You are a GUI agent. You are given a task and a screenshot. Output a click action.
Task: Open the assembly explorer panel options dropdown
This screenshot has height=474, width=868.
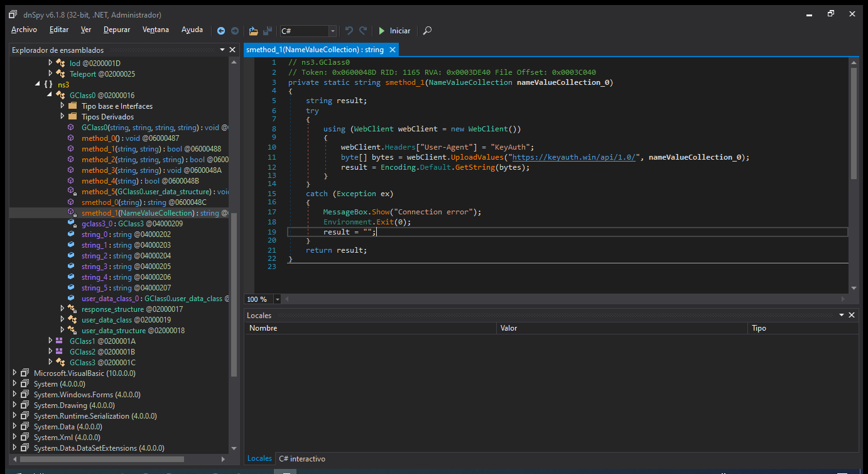click(x=222, y=50)
